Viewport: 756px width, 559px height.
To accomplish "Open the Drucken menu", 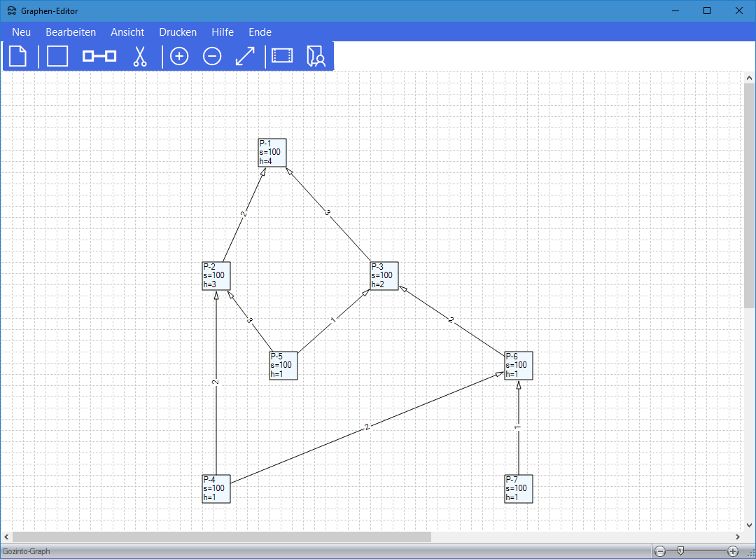I will pos(178,32).
